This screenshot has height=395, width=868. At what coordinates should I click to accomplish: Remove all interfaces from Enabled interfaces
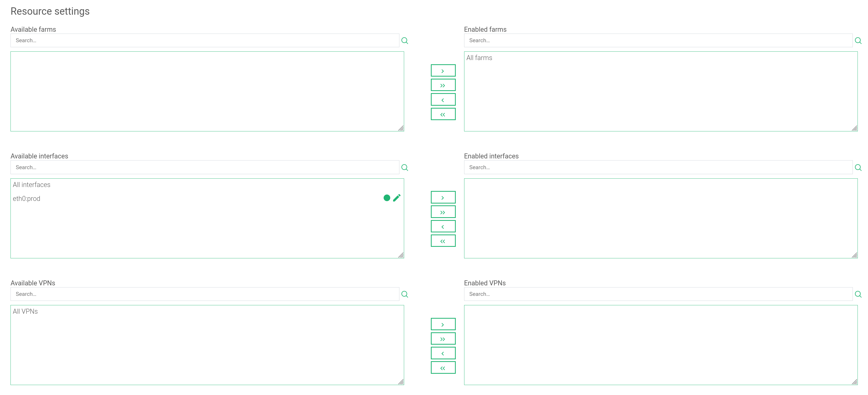[443, 241]
